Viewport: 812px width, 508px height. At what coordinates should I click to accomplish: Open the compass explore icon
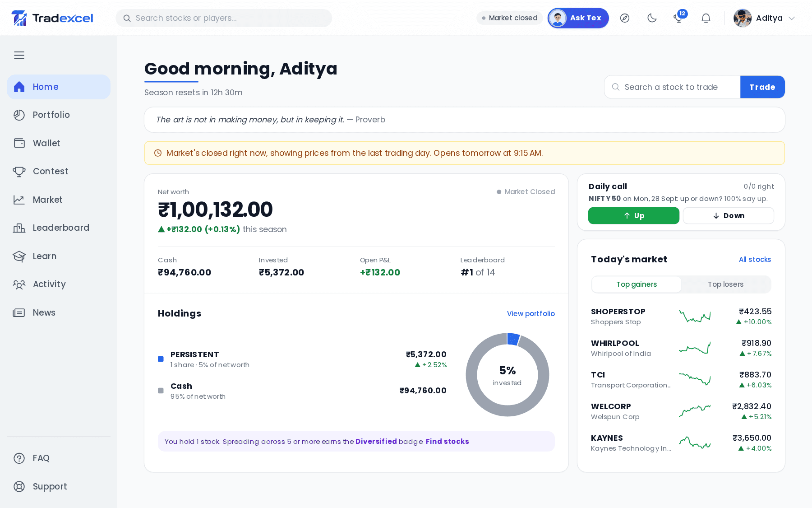[x=625, y=18]
